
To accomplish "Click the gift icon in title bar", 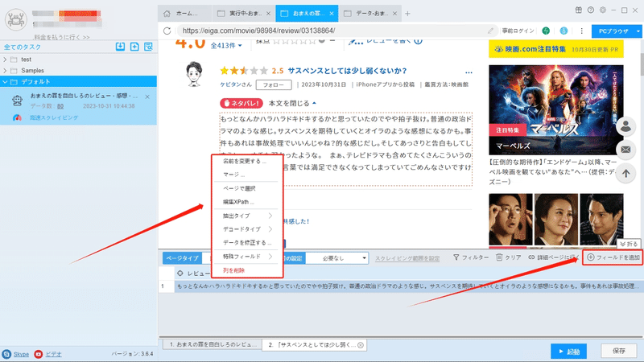I will point(578,10).
